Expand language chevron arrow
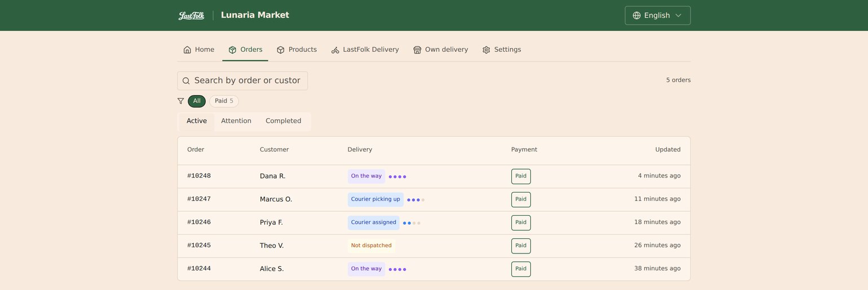Image resolution: width=868 pixels, height=290 pixels. 678,15
